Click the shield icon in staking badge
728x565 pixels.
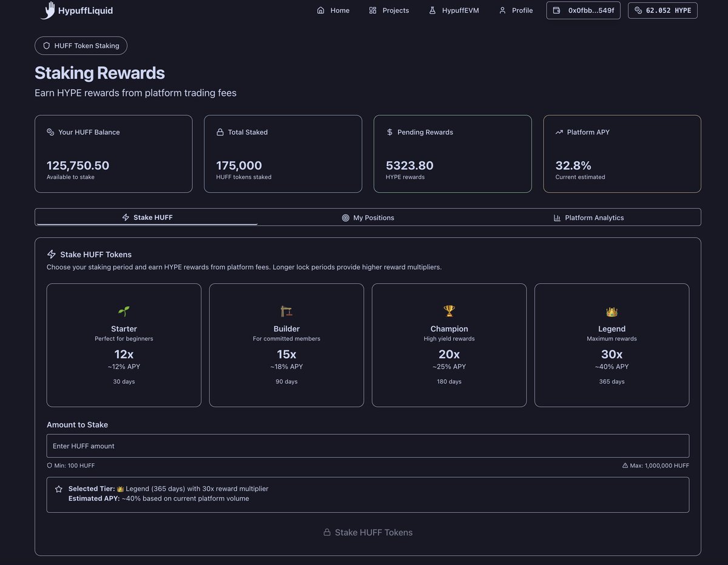(46, 45)
